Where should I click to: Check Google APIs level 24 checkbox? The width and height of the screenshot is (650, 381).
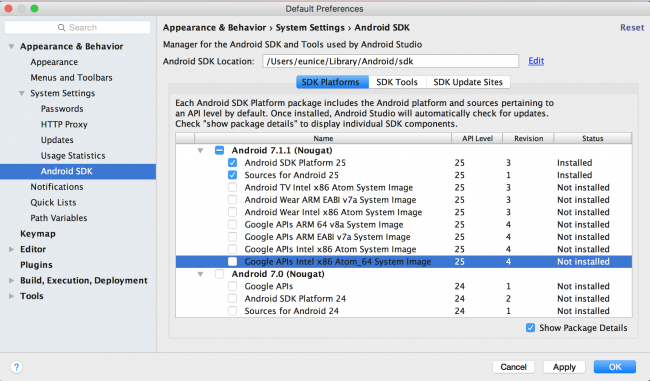click(233, 286)
